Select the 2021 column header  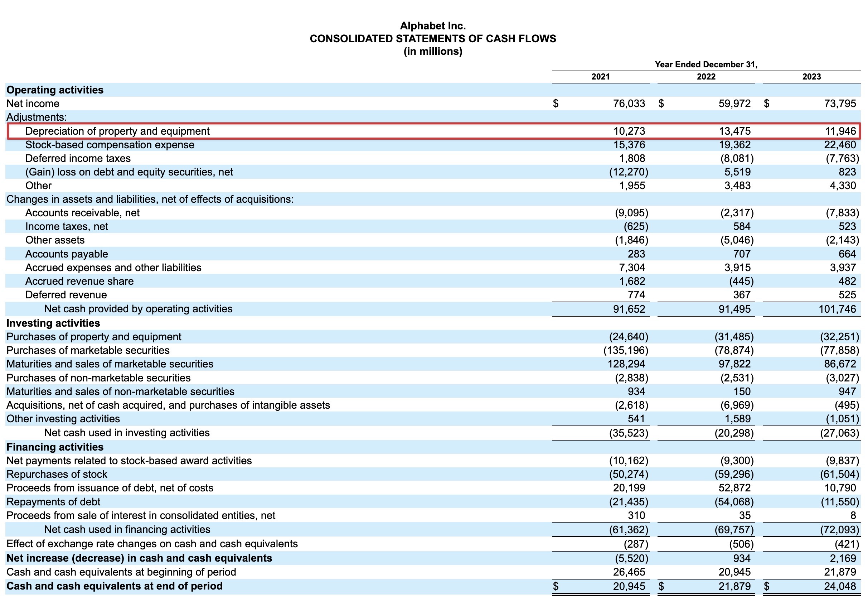[x=601, y=77]
